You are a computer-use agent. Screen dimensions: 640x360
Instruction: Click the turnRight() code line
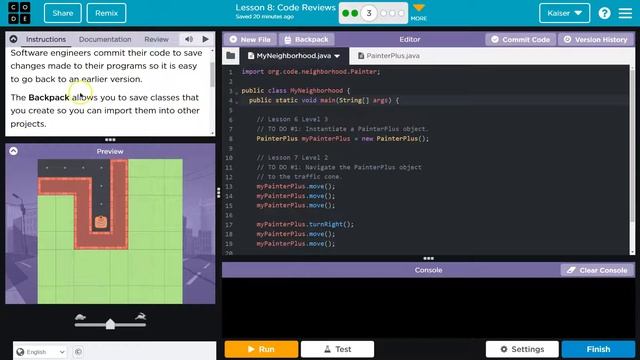pyautogui.click(x=305, y=224)
